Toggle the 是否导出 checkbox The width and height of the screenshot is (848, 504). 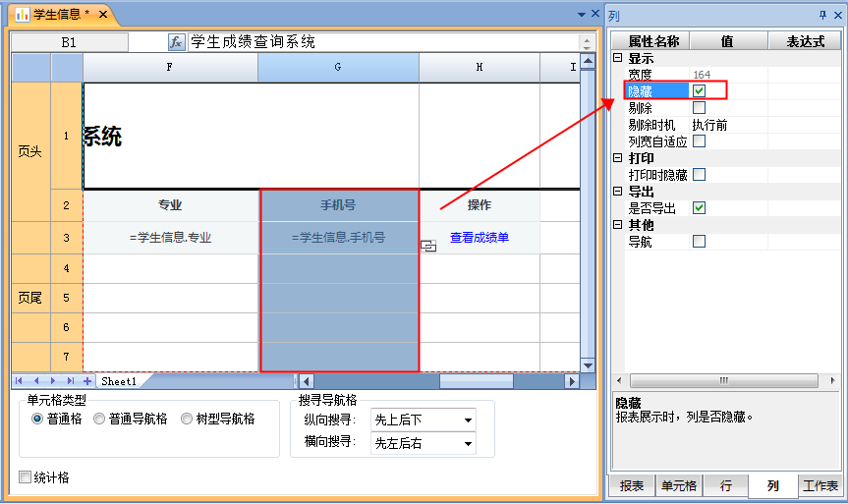[x=699, y=208]
